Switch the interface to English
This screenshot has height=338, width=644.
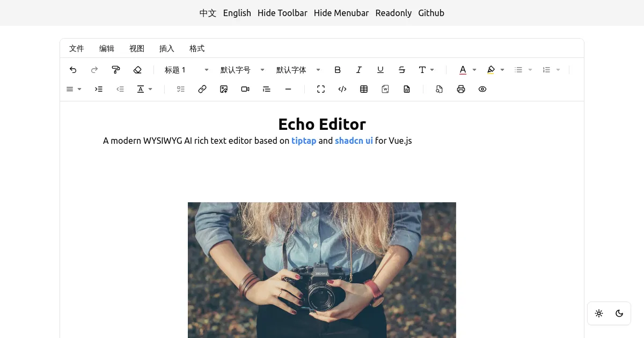click(237, 13)
